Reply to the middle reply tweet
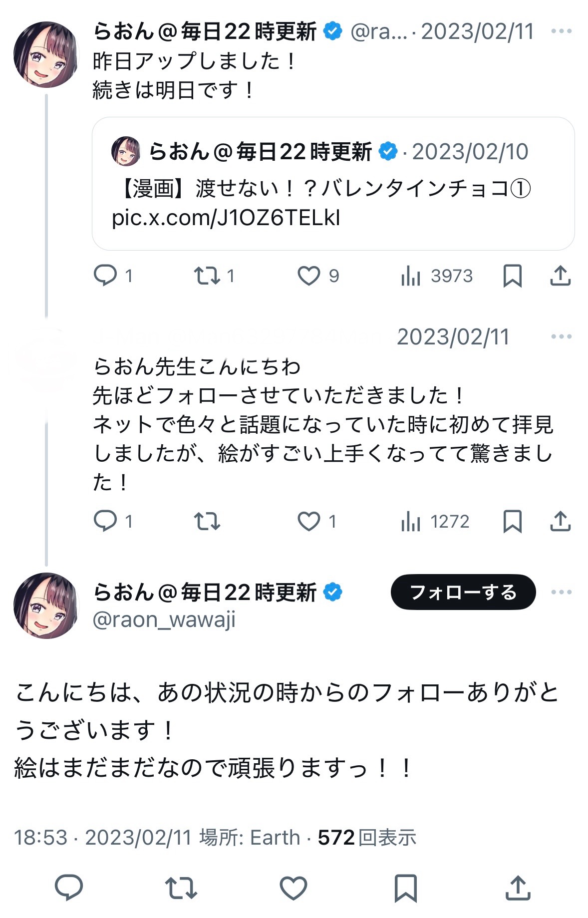Screen dimensions: 588x918 click(105, 522)
